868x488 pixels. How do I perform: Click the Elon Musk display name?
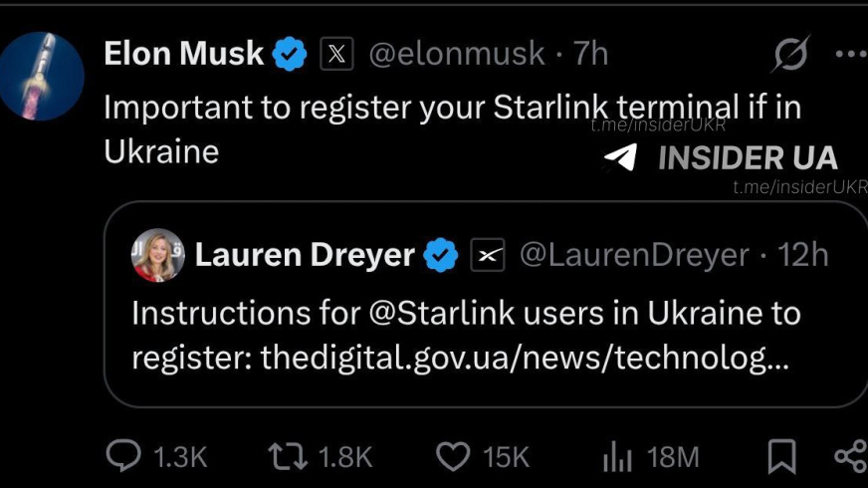(184, 54)
